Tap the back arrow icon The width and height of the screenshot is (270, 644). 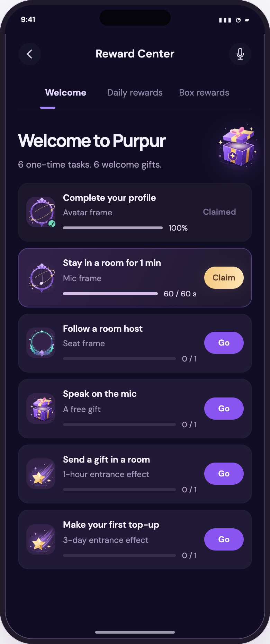pos(30,54)
